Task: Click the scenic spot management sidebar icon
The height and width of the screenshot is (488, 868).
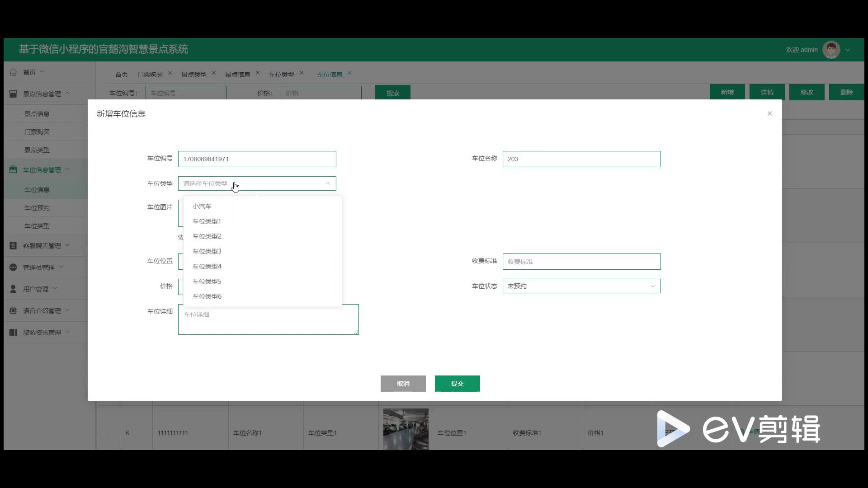Action: coord(13,94)
